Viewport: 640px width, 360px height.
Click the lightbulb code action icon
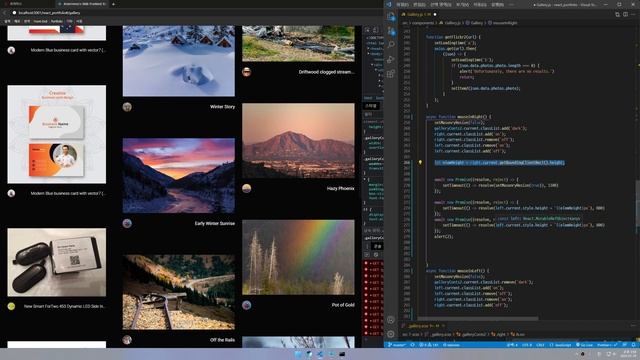420,162
